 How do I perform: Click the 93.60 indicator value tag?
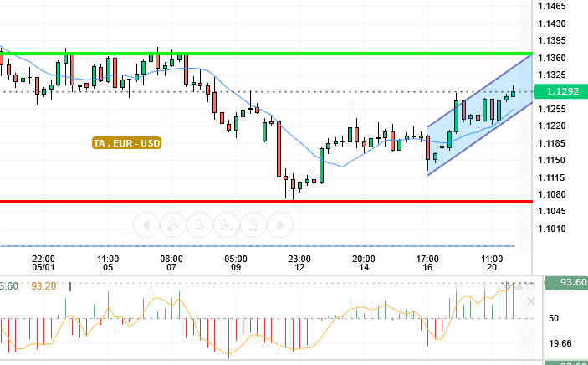click(566, 283)
